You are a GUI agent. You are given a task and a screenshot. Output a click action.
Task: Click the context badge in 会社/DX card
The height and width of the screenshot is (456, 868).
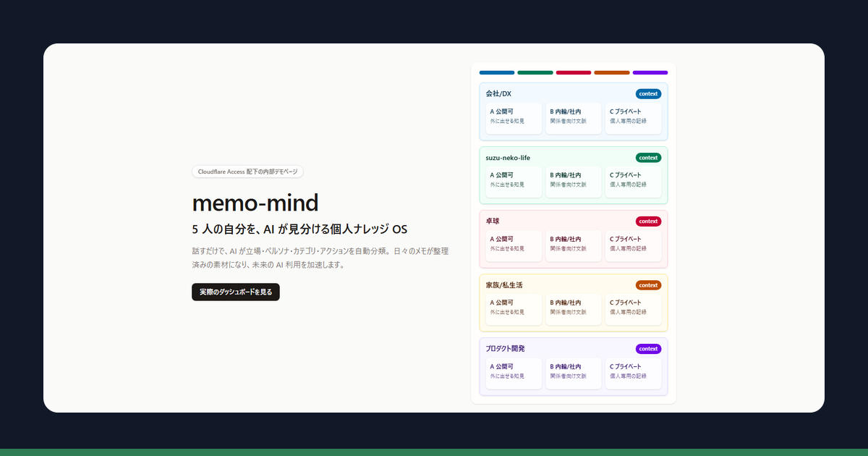pos(649,93)
